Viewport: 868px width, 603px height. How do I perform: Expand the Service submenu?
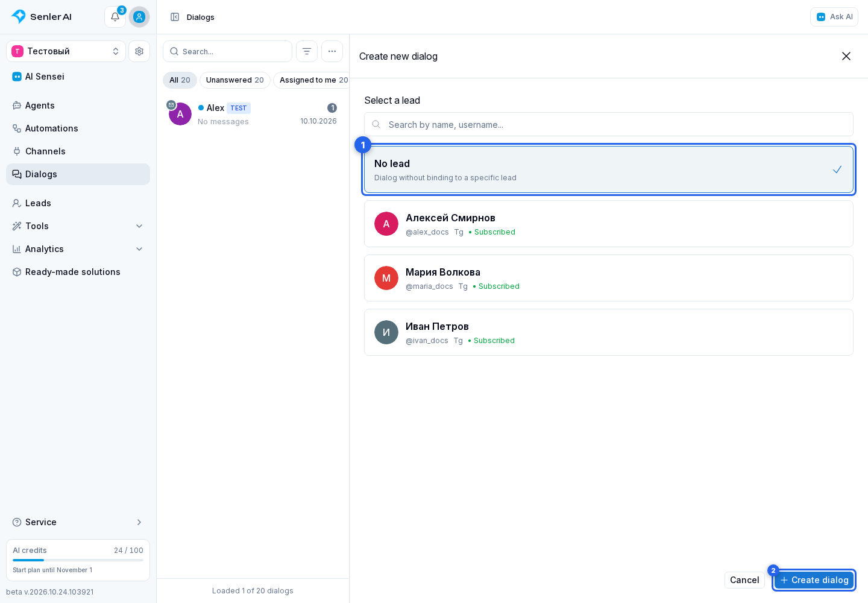coord(78,522)
